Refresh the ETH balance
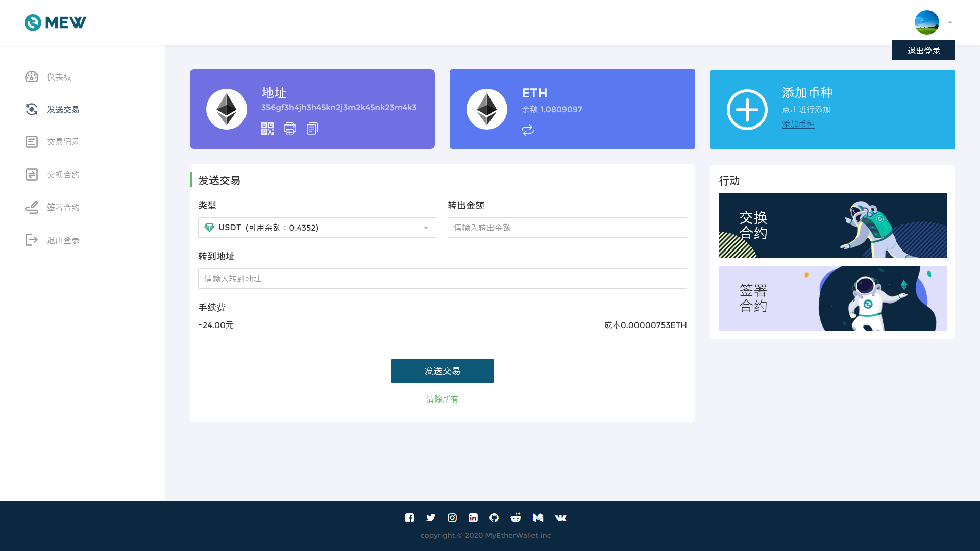This screenshot has height=551, width=980. 528,130
